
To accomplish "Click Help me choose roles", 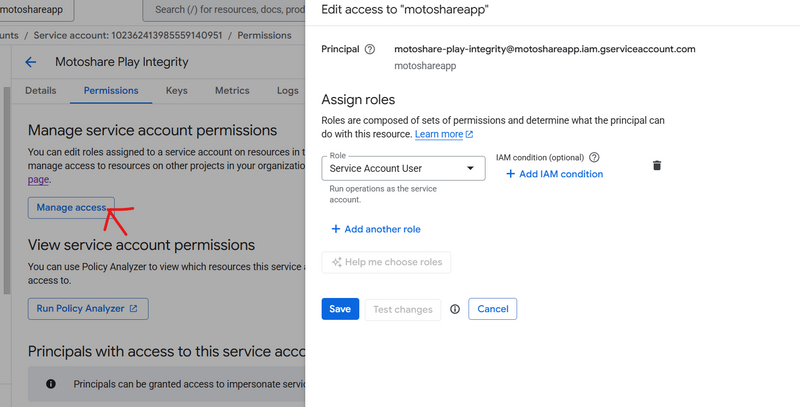I will (387, 262).
